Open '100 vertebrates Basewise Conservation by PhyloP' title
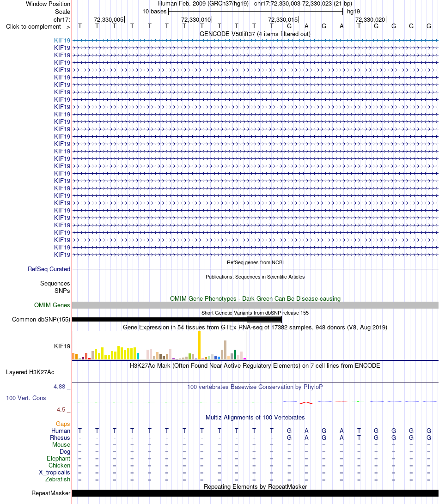The width and height of the screenshot is (439, 504). click(255, 387)
